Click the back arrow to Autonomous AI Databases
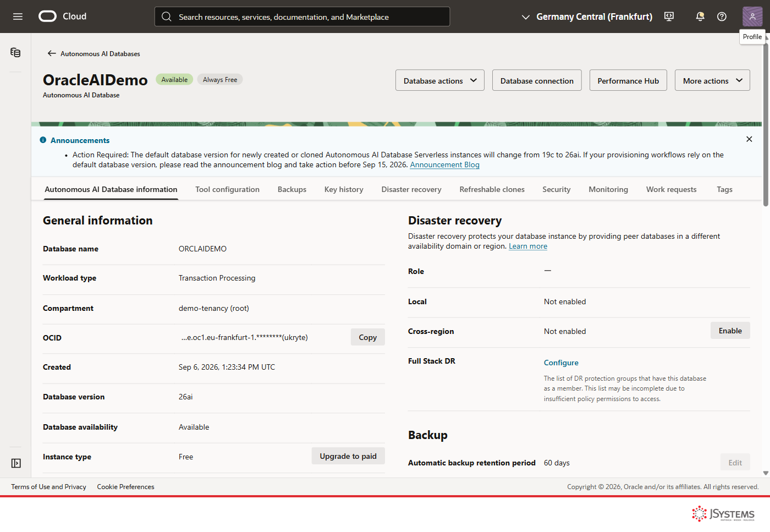 (52, 53)
